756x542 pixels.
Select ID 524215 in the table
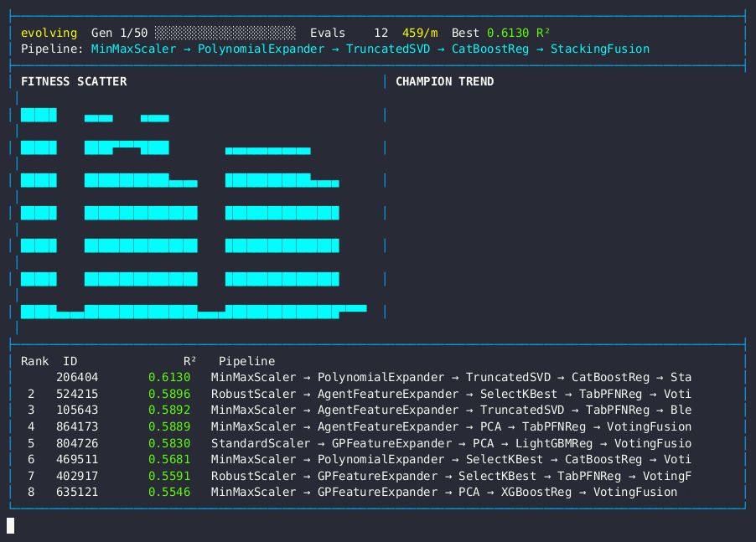tap(77, 394)
